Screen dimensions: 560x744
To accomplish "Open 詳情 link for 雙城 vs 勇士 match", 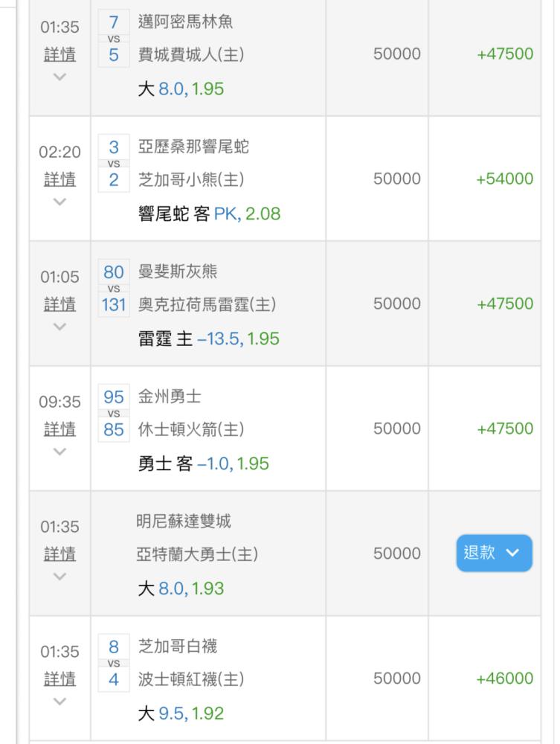I will tap(59, 554).
